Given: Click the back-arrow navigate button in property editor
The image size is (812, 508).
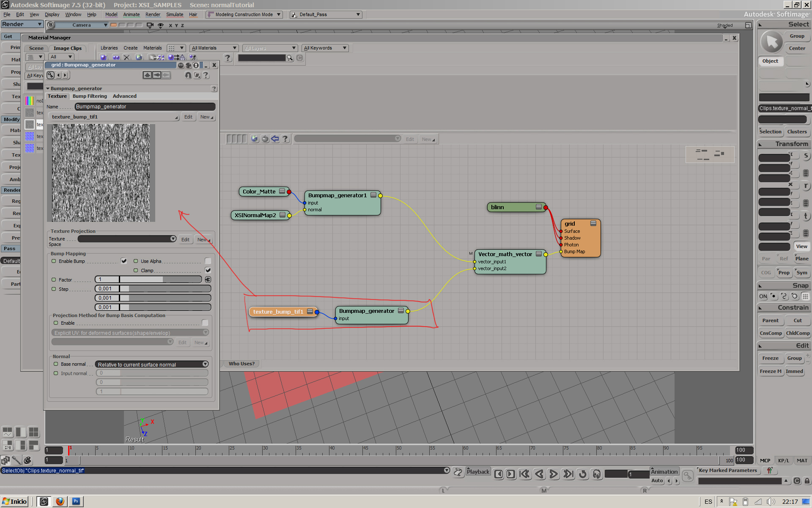Looking at the screenshot, I should click(x=156, y=75).
